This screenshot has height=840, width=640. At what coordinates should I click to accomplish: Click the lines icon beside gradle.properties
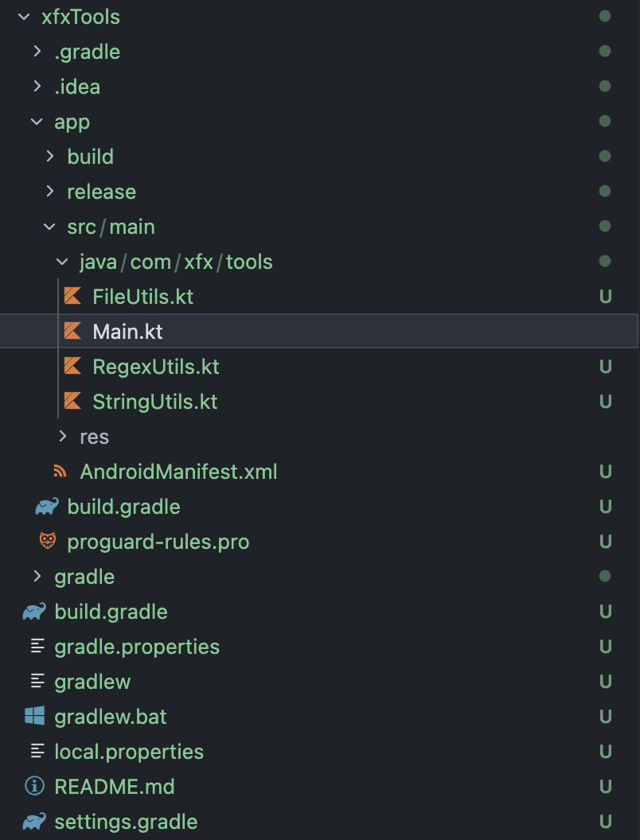coord(37,647)
